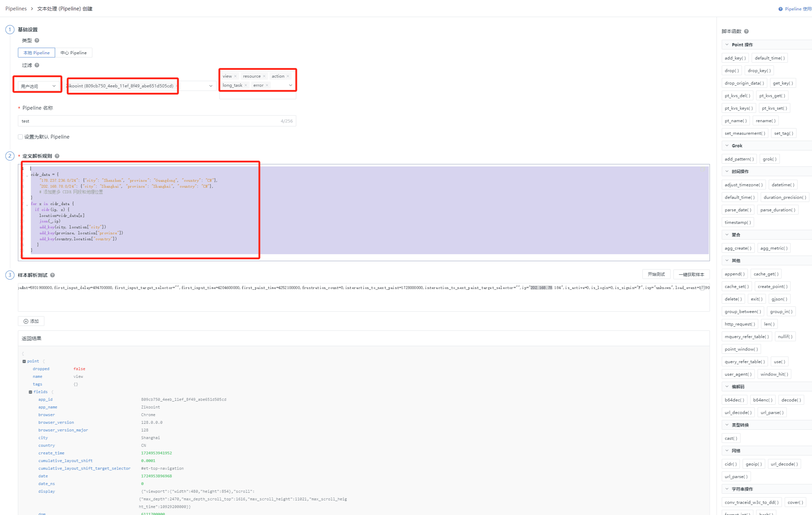Screen dimensions: 812x515
Task: Check 设置为默认 Pipeline checkbox
Action: [x=21, y=137]
